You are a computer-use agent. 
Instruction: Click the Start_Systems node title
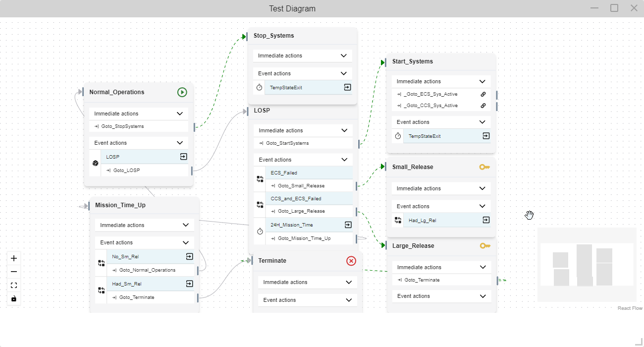pos(413,61)
